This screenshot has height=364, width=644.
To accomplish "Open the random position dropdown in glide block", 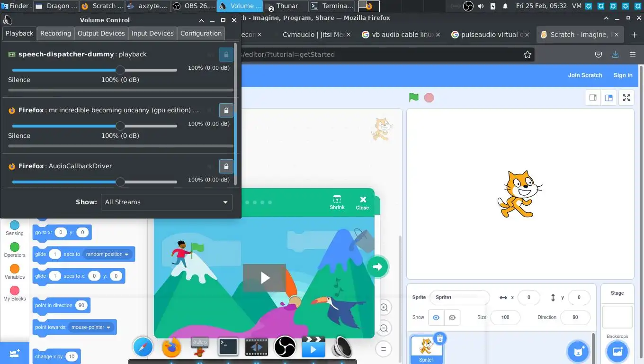I will click(107, 254).
